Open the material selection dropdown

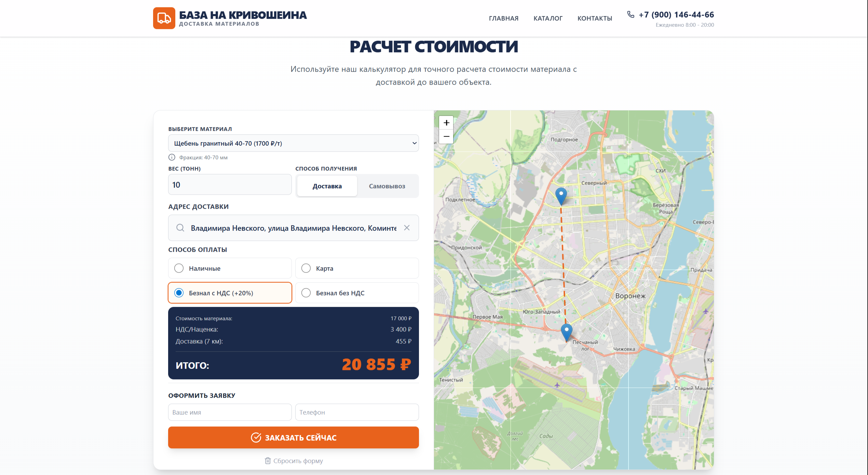click(293, 143)
